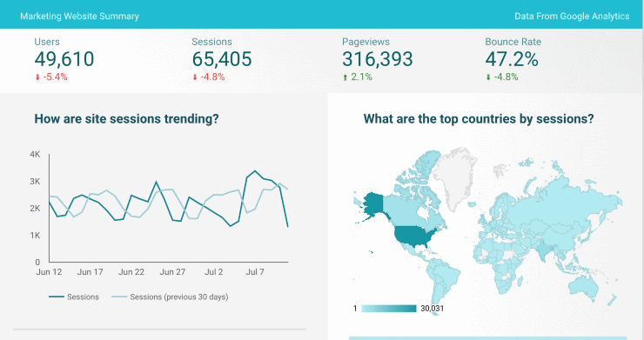Click the Jul 7 x-axis label
Viewport: 644px width, 340px height.
pyautogui.click(x=255, y=272)
